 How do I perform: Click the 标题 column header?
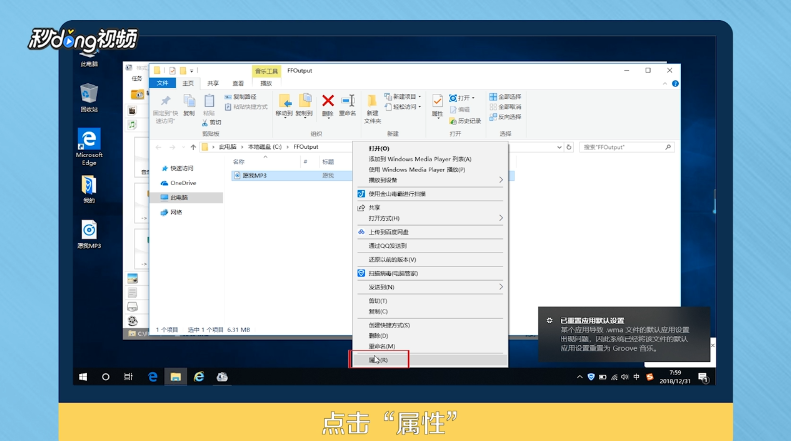coord(328,162)
